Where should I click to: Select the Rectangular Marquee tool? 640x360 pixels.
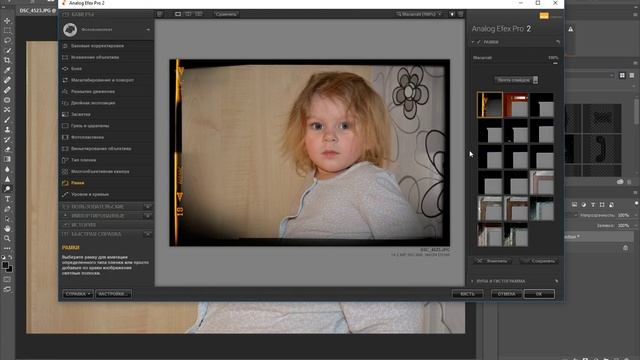tap(7, 31)
